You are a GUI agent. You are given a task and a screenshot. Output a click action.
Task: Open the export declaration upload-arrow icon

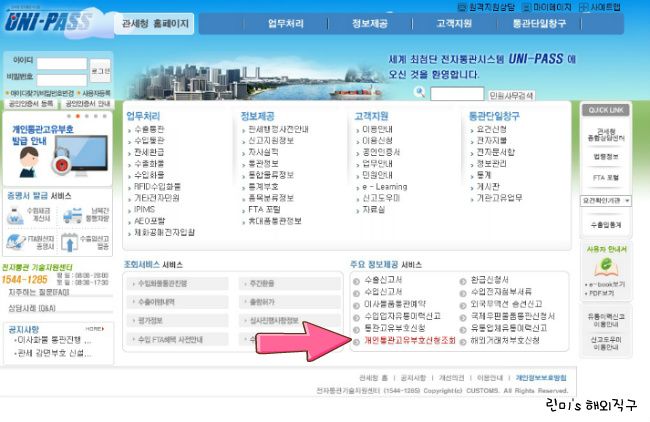click(x=69, y=243)
